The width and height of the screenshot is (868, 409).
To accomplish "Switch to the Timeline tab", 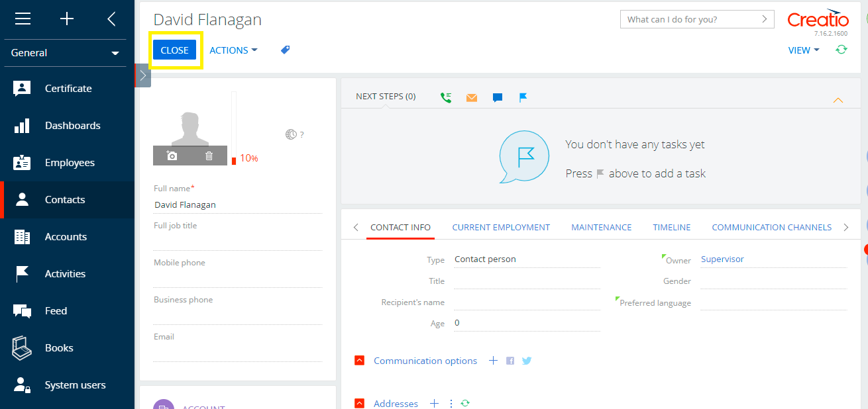I will [671, 227].
